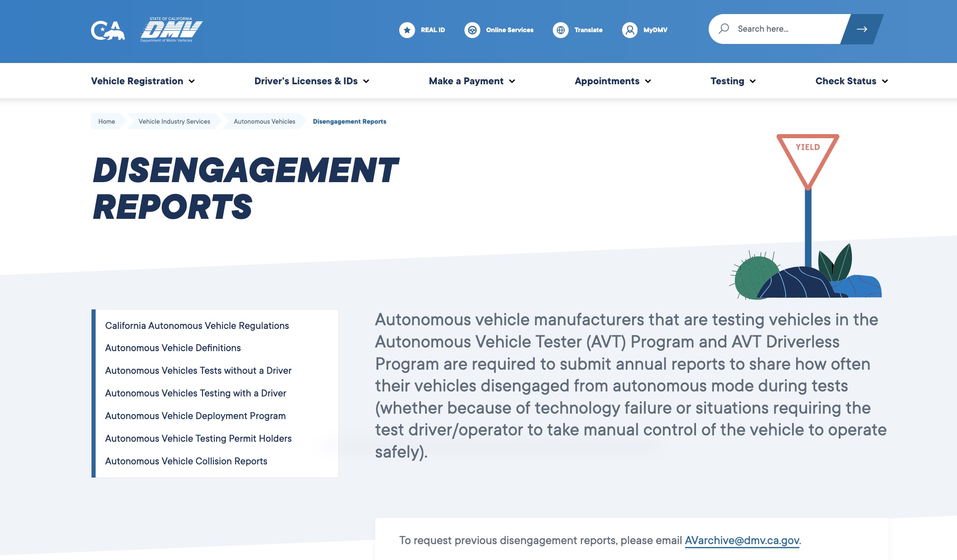Submit search with the arrow button
This screenshot has height=560, width=957.
[861, 29]
